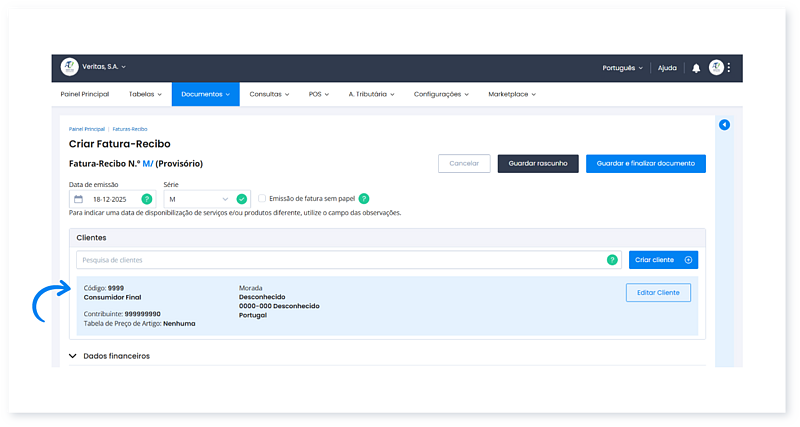800x427 pixels.
Task: Click the Editar Cliente button
Action: click(657, 292)
